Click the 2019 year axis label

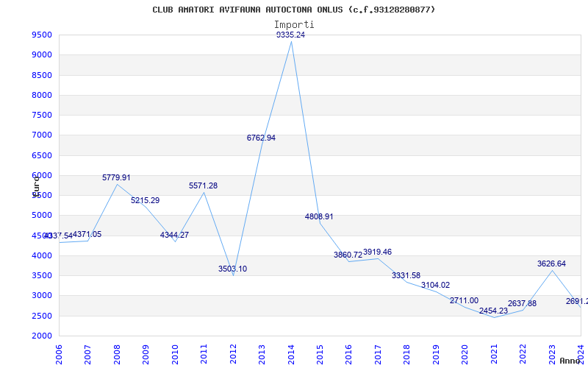437,355
